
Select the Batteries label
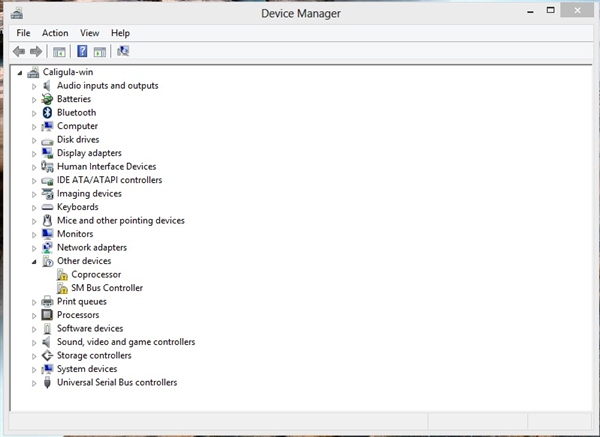[74, 99]
